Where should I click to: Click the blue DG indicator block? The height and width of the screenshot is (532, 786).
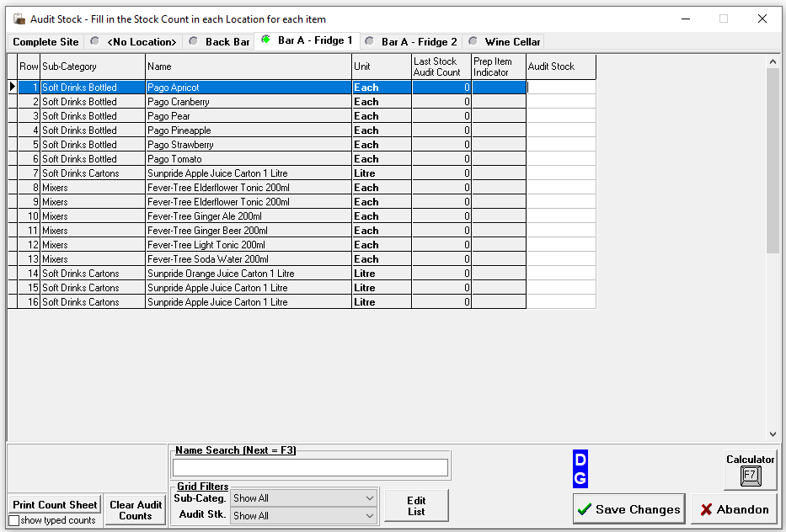tap(580, 469)
